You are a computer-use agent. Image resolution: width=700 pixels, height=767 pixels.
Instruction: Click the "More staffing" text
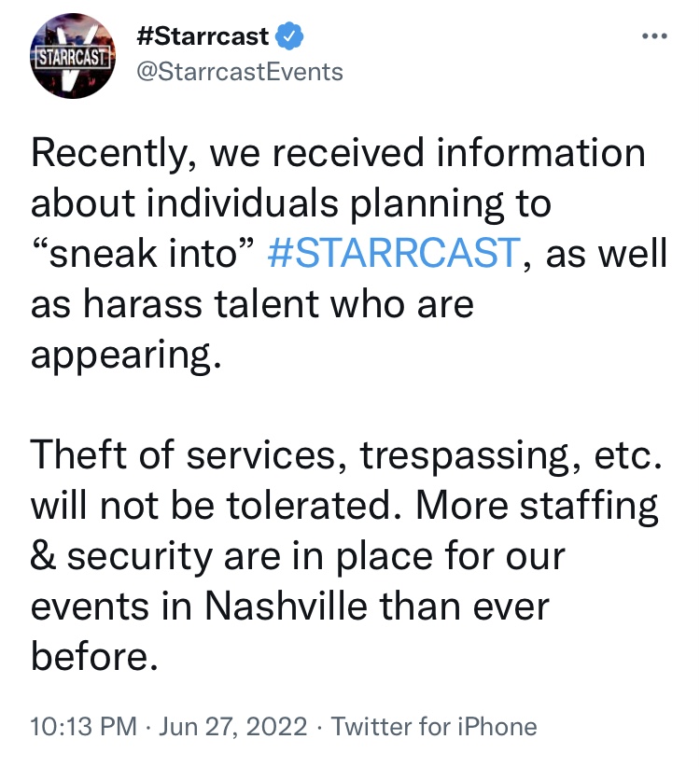click(538, 506)
